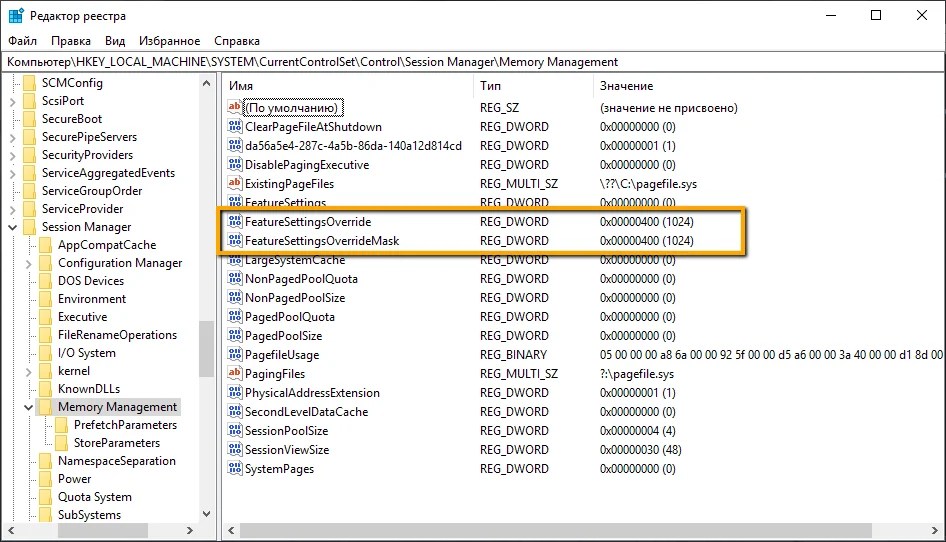The width and height of the screenshot is (946, 542).
Task: Expand the Configuration Manager node
Action: tap(28, 263)
